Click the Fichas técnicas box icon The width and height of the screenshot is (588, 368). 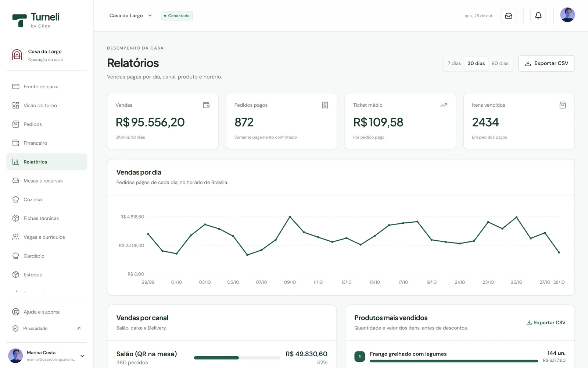pyautogui.click(x=16, y=218)
